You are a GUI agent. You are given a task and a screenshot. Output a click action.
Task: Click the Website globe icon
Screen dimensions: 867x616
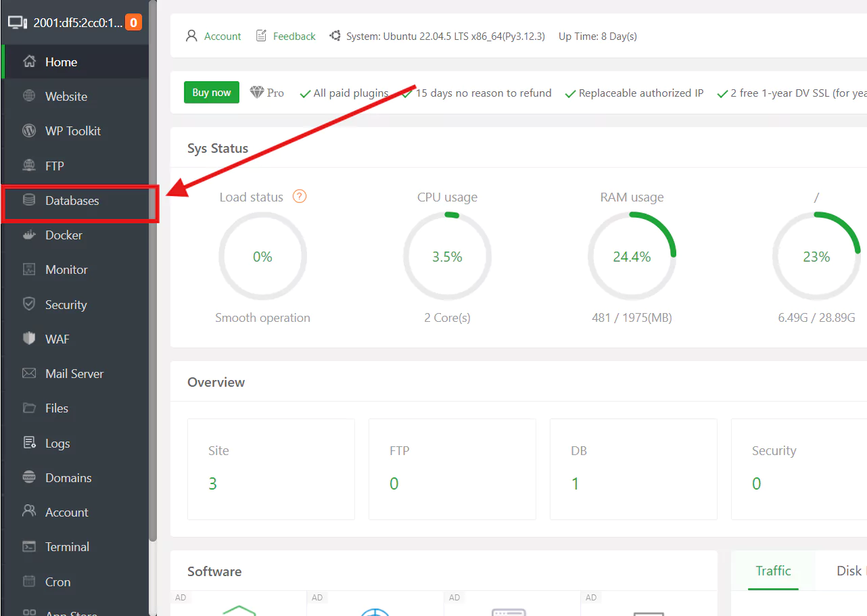[x=29, y=96]
